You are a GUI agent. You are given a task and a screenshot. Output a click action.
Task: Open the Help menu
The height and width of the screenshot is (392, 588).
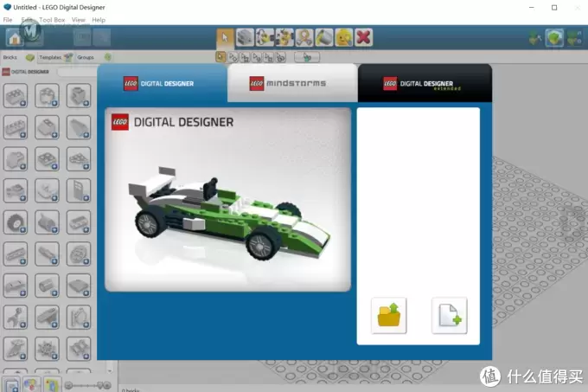(x=99, y=20)
